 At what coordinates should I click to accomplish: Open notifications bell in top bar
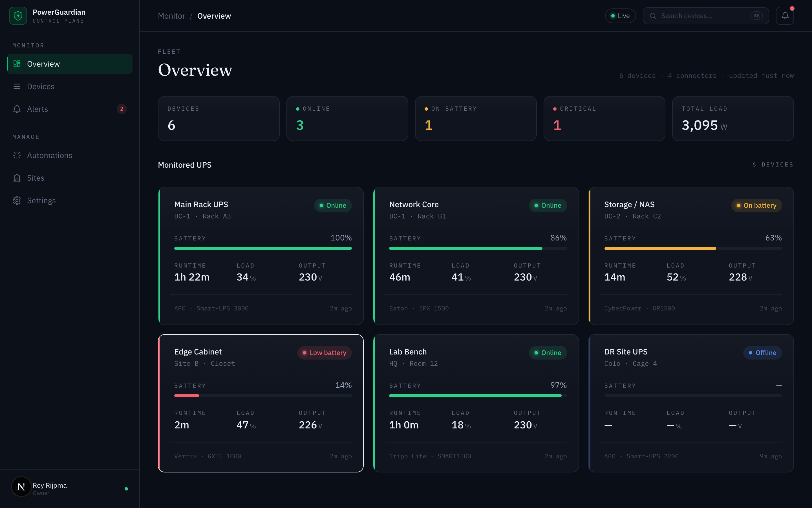pyautogui.click(x=785, y=16)
